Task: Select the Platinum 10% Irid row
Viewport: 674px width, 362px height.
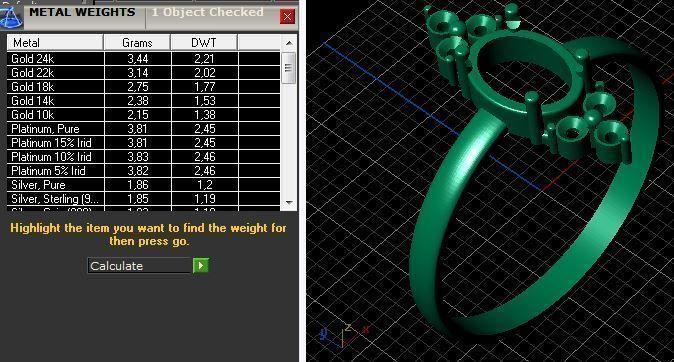Action: click(x=144, y=156)
